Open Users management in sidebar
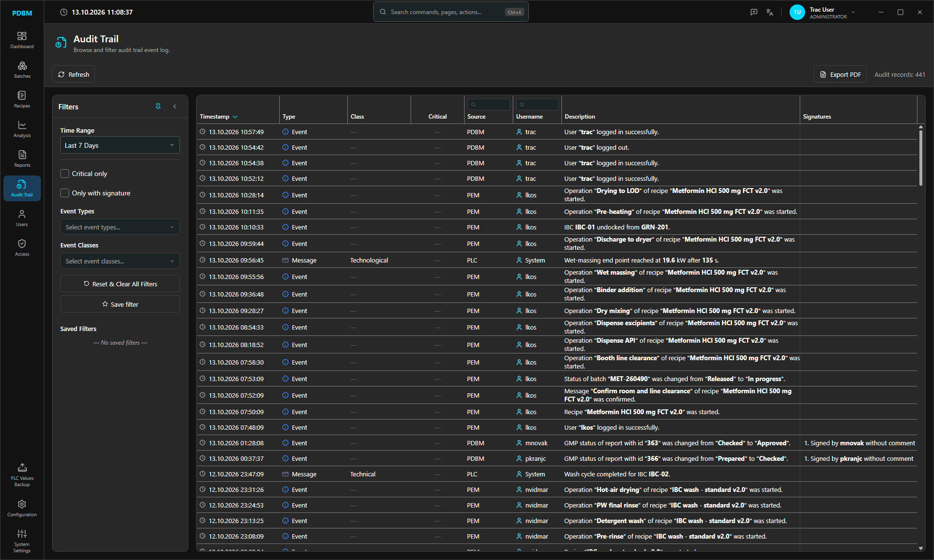This screenshot has width=934, height=560. [22, 218]
